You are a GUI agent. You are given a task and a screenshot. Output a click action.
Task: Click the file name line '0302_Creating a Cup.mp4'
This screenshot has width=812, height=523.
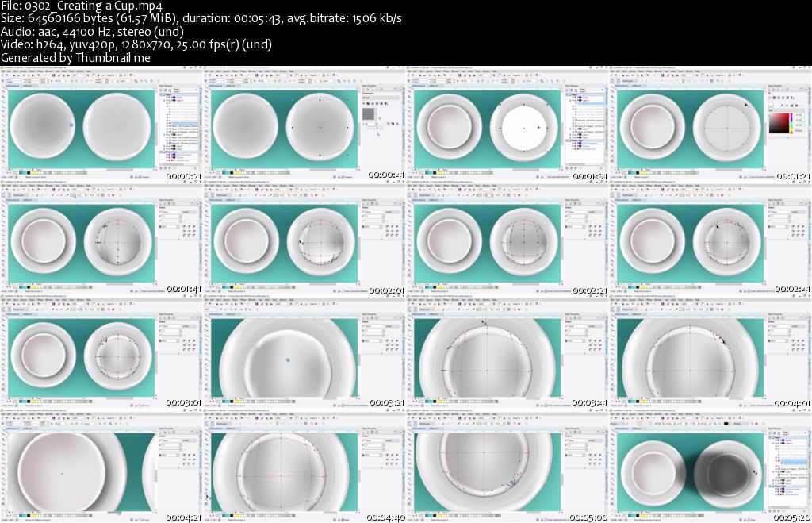coord(82,6)
